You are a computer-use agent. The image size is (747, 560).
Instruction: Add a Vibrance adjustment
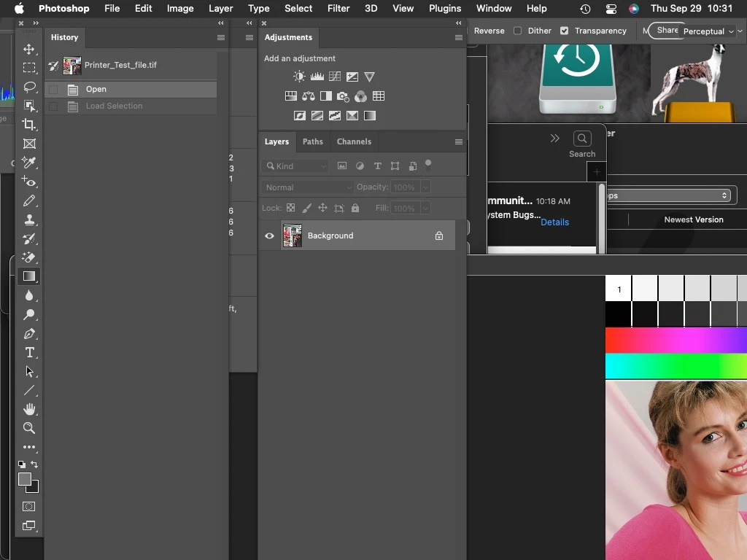[369, 77]
